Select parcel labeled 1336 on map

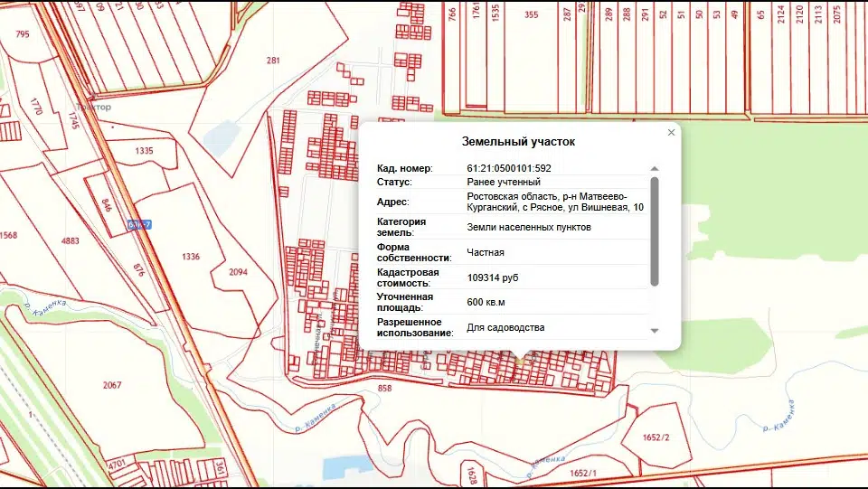[190, 257]
